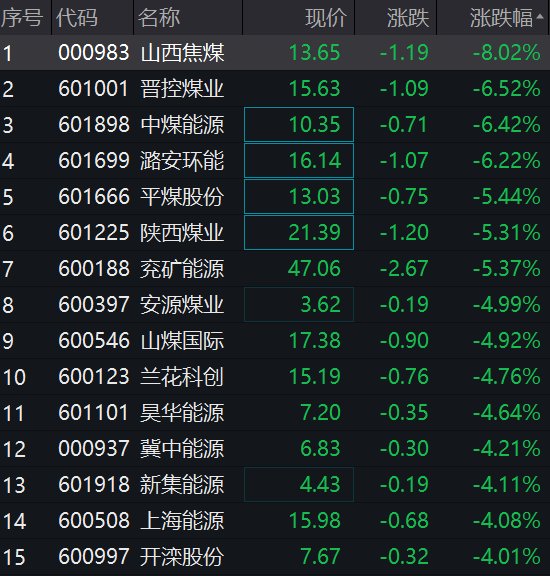Click change percent -5.37%
550x576 pixels.
(507, 269)
